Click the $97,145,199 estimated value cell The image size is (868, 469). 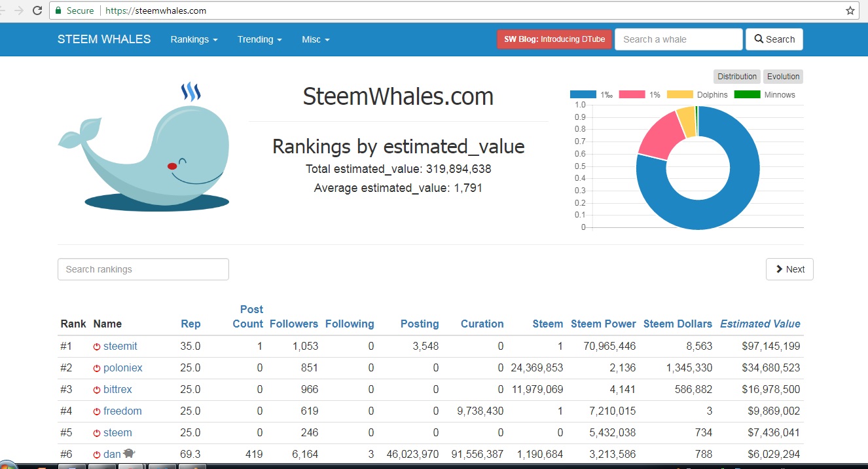coord(771,346)
